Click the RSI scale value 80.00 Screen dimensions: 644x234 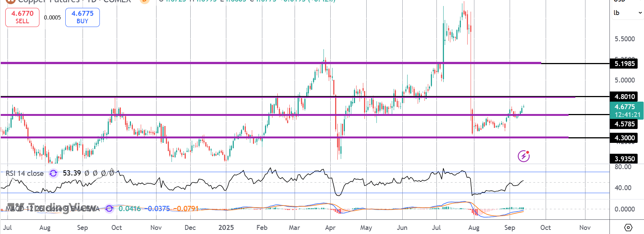(623, 167)
